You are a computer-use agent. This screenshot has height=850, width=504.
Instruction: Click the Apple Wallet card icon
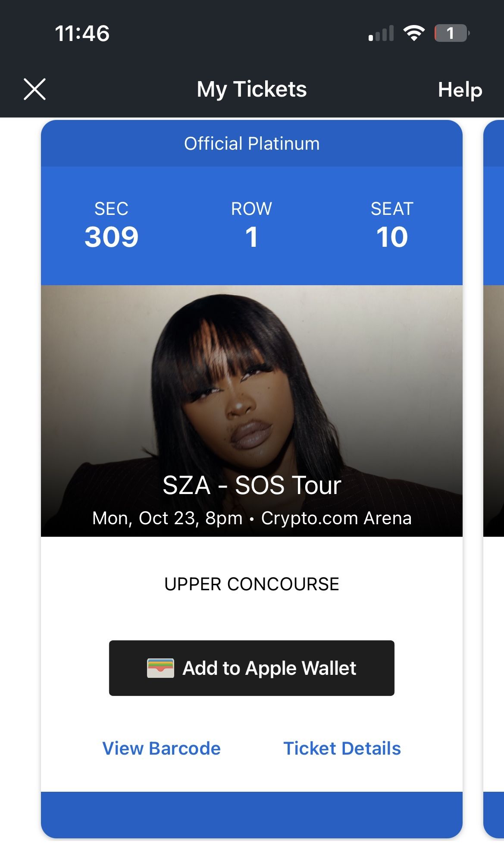coord(160,668)
